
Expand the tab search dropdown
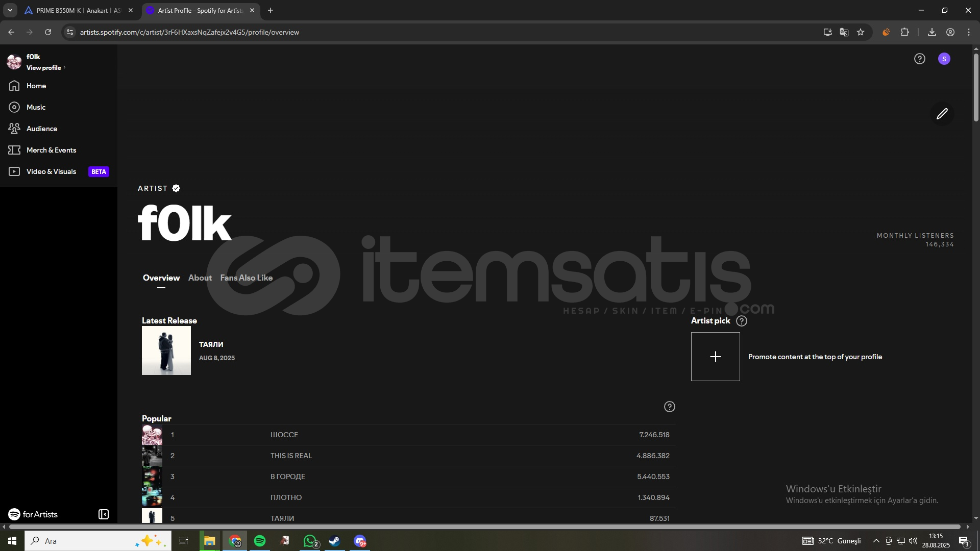pos(10,10)
